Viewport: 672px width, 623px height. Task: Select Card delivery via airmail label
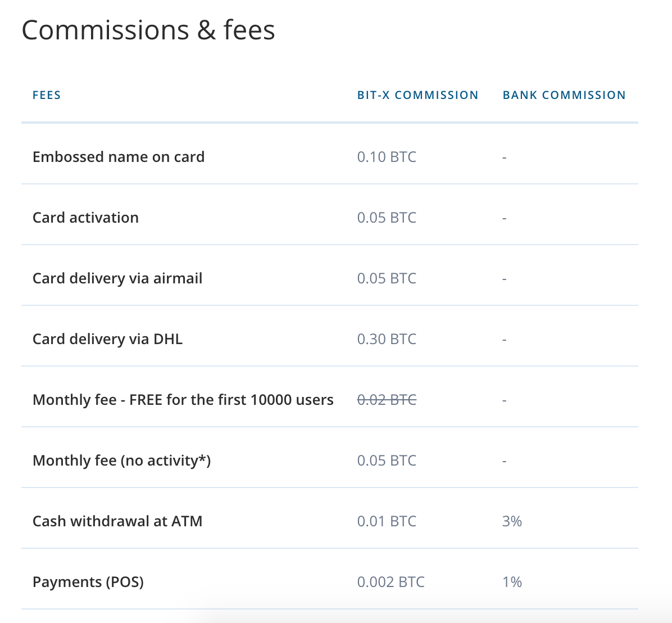pyautogui.click(x=117, y=279)
